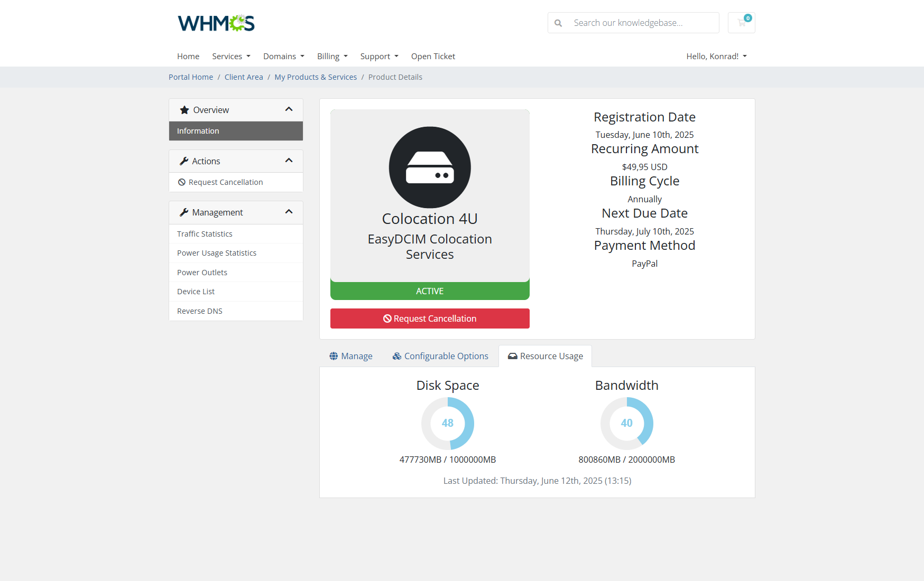
Task: Click the hard drive product icon
Action: click(429, 167)
